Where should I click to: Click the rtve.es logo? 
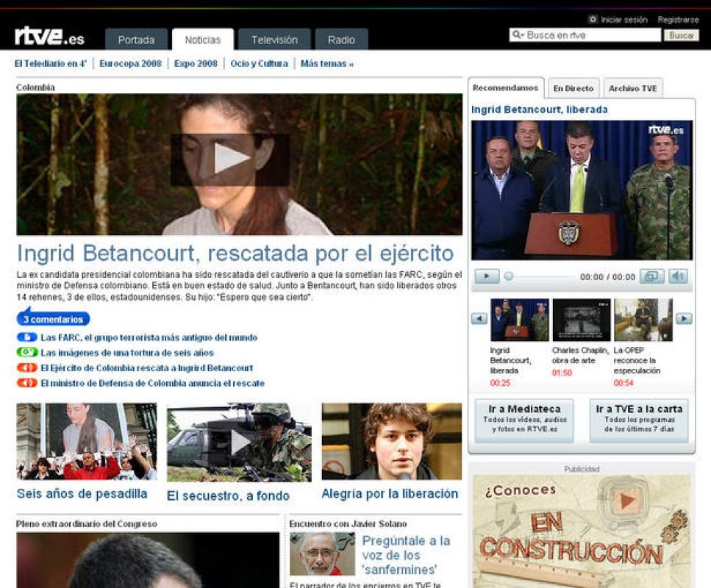[x=49, y=36]
